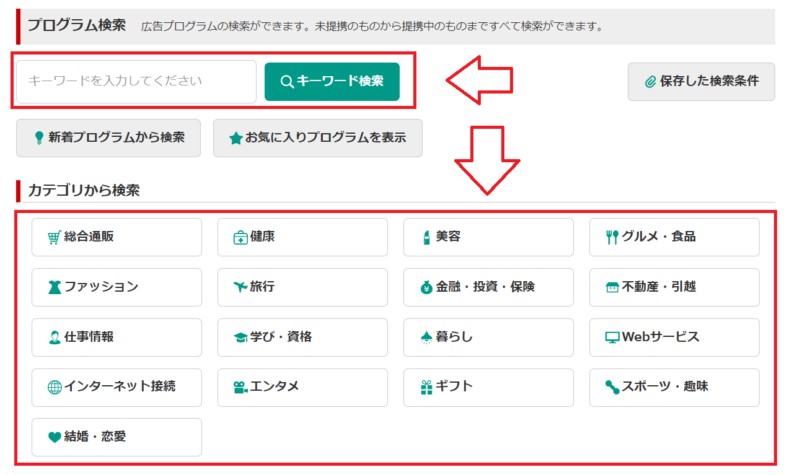800x475 pixels.
Task: Click the カテゴリから検索 section heading
Action: [x=84, y=190]
